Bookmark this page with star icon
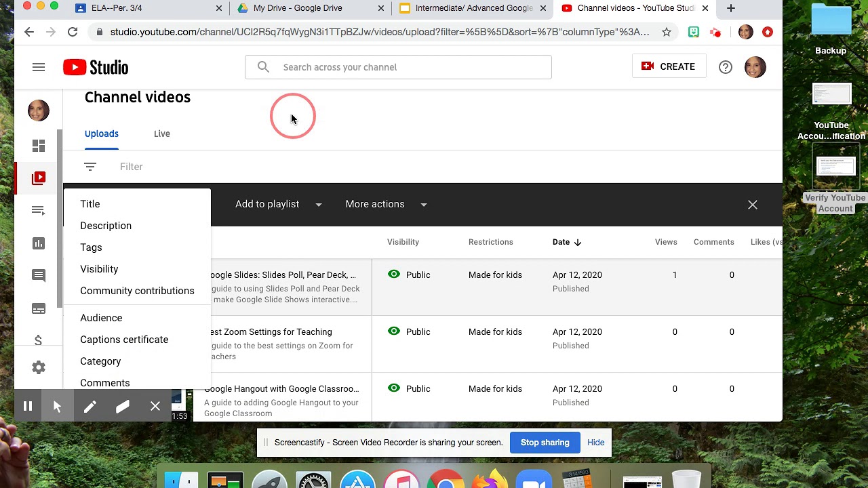Image resolution: width=868 pixels, height=488 pixels. click(x=667, y=32)
